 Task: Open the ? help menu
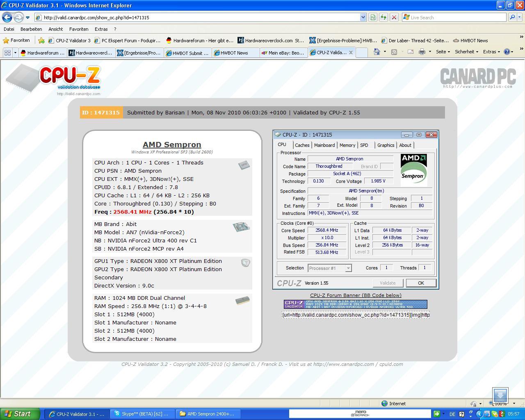coord(115,29)
